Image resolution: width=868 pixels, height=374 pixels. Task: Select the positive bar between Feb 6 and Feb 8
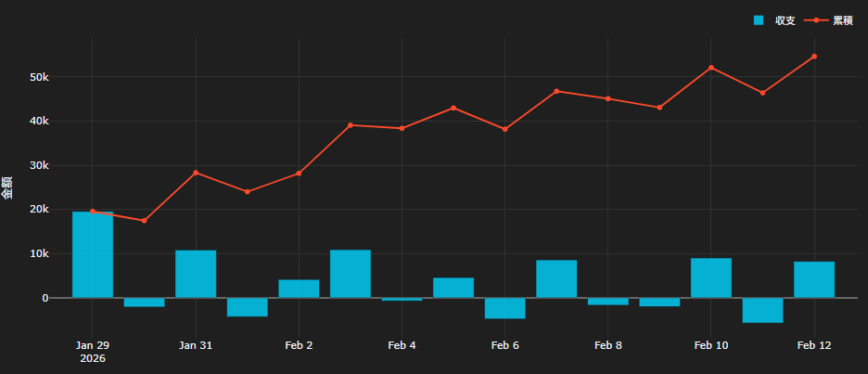coord(556,278)
